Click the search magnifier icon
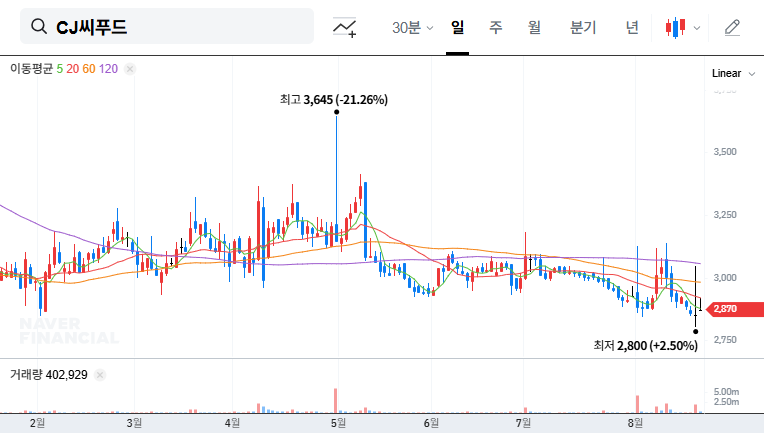Screen dimensions: 764x433 [38, 26]
